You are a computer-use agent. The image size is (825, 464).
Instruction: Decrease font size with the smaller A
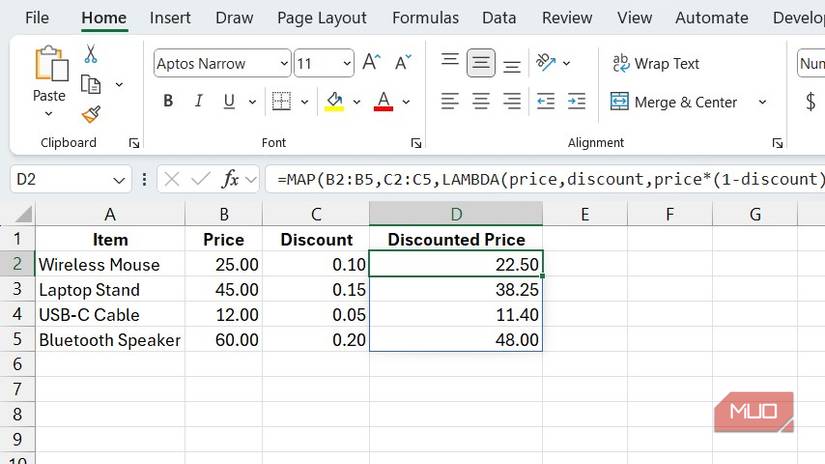click(403, 63)
